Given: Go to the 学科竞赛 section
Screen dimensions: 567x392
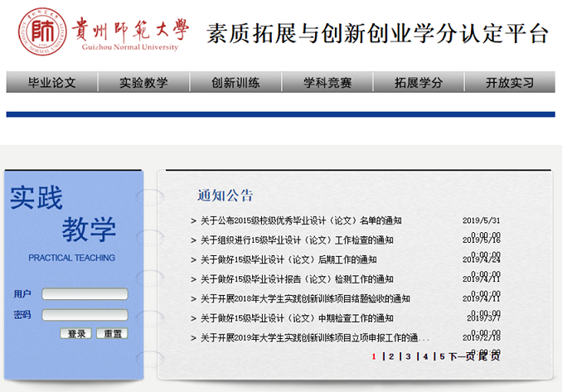Looking at the screenshot, I should 327,83.
